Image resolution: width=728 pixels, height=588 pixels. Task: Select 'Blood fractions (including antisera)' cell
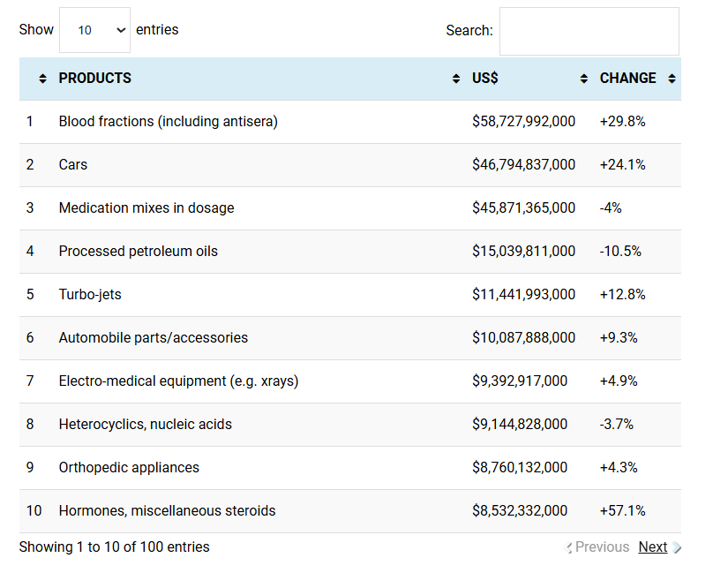coord(168,121)
